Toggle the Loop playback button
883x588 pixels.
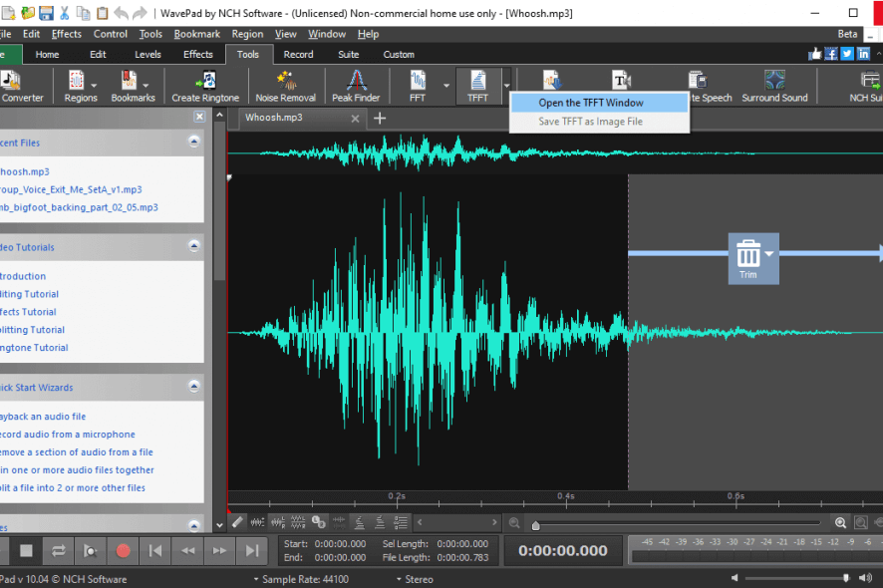[x=58, y=550]
